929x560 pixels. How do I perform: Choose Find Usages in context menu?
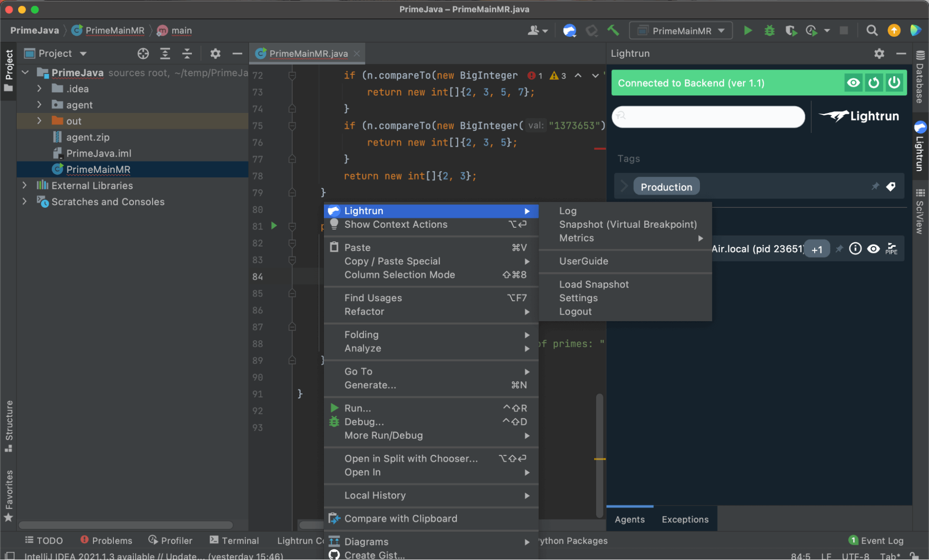tap(373, 298)
